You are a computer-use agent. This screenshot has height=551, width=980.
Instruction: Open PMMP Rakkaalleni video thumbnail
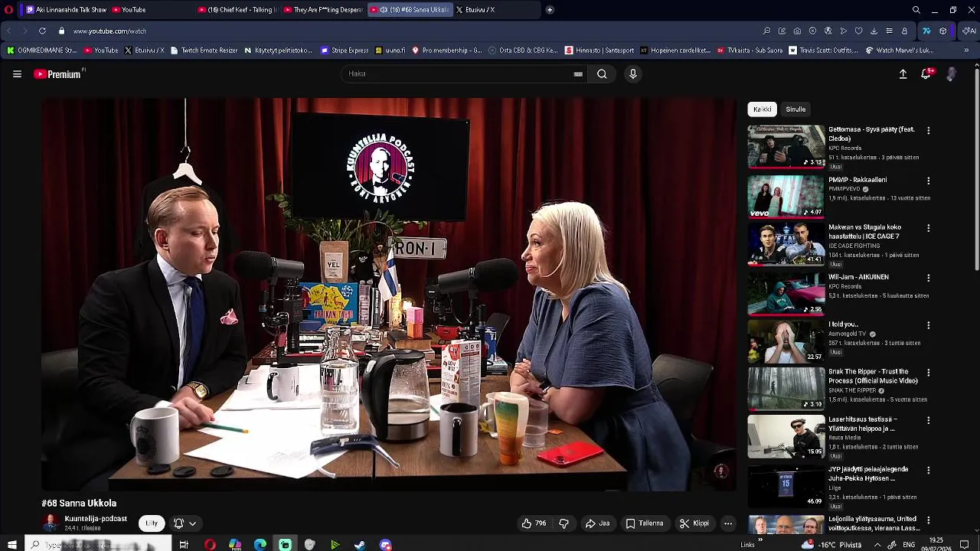point(786,197)
